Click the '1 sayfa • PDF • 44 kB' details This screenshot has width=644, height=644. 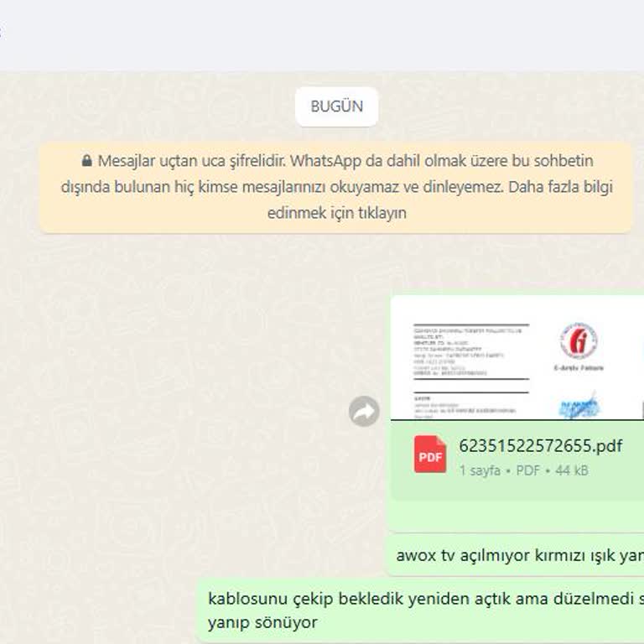click(x=523, y=470)
